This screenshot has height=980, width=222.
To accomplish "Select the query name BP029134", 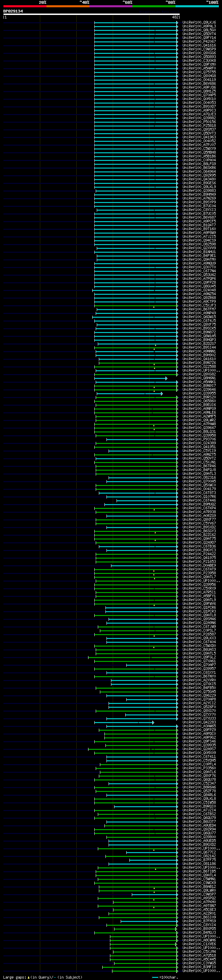I will [x=13, y=11].
